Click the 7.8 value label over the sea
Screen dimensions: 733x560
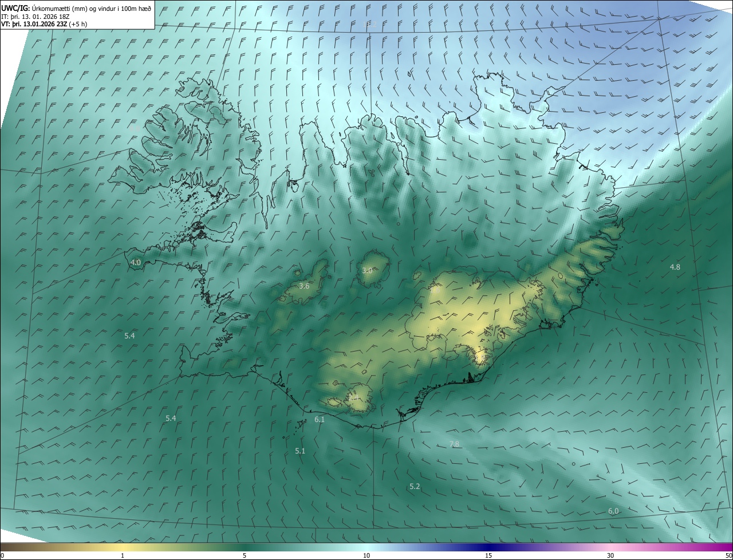pyautogui.click(x=455, y=444)
